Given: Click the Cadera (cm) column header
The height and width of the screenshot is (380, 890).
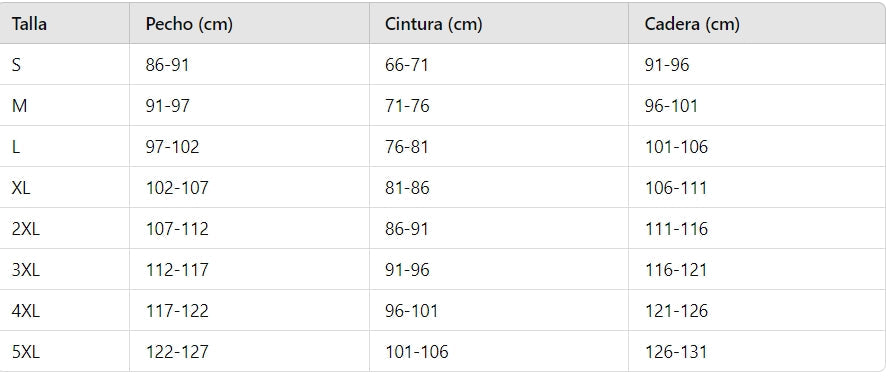Looking at the screenshot, I should click(692, 24).
